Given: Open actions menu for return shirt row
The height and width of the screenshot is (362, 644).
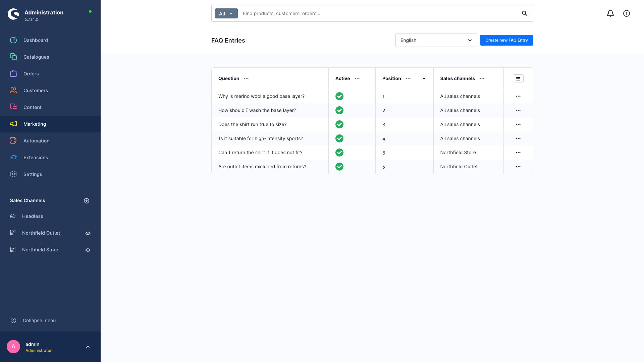Looking at the screenshot, I should (518, 153).
